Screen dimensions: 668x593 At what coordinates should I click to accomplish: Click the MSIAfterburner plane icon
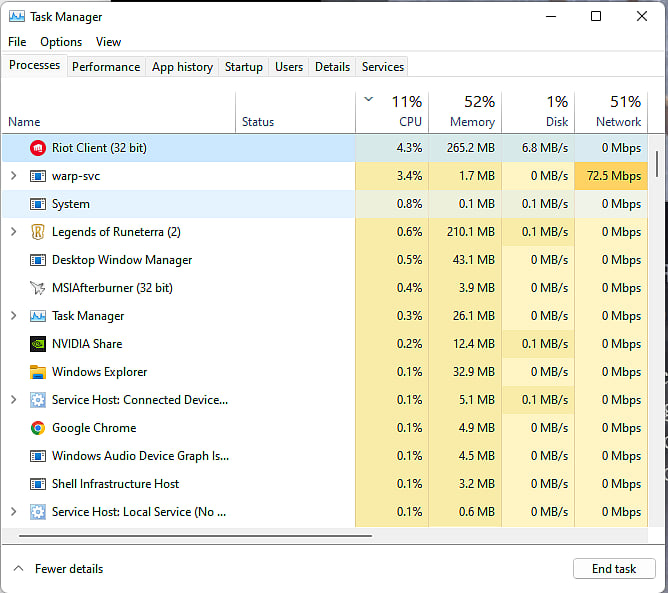coord(38,288)
